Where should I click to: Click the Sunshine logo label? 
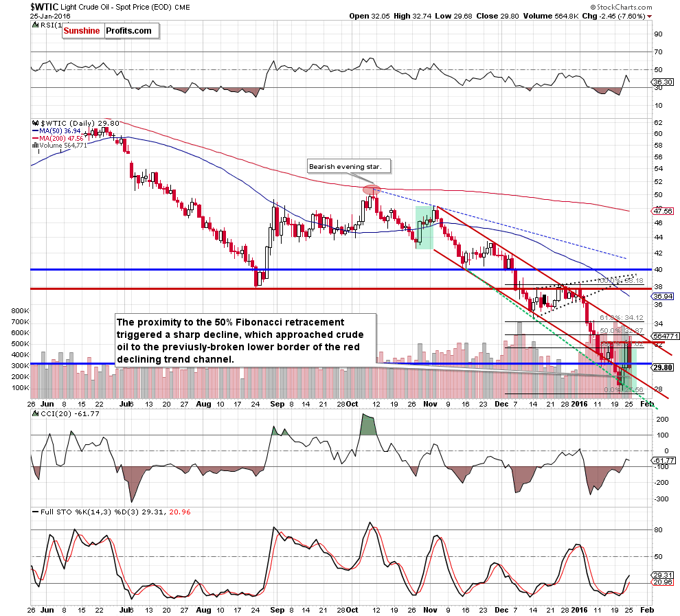click(x=82, y=31)
